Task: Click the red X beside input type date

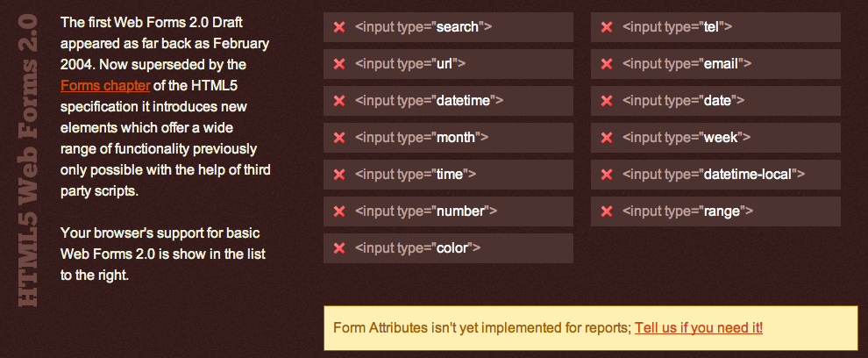Action: point(607,101)
